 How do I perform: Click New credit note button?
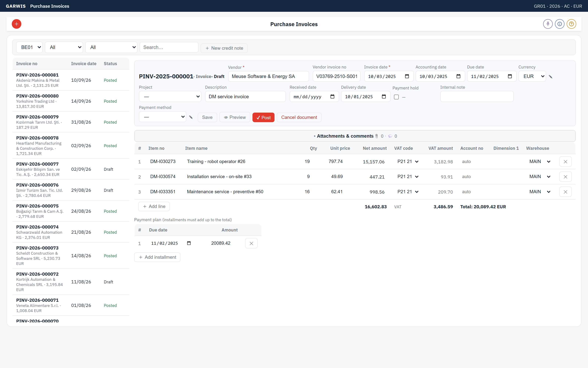click(224, 48)
